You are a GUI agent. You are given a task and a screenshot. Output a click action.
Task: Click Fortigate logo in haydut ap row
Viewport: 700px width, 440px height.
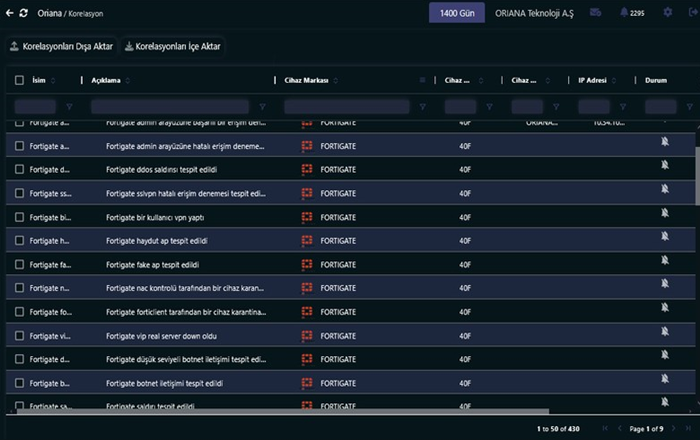pyautogui.click(x=307, y=241)
